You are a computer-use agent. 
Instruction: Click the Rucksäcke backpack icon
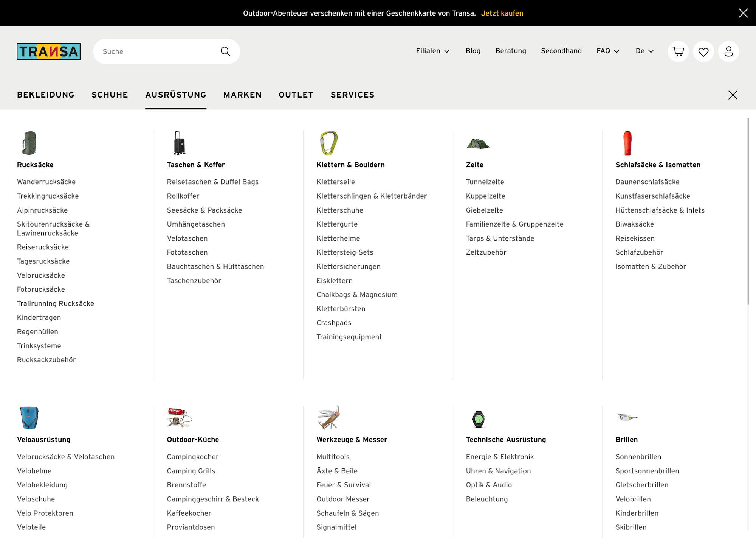pos(29,143)
